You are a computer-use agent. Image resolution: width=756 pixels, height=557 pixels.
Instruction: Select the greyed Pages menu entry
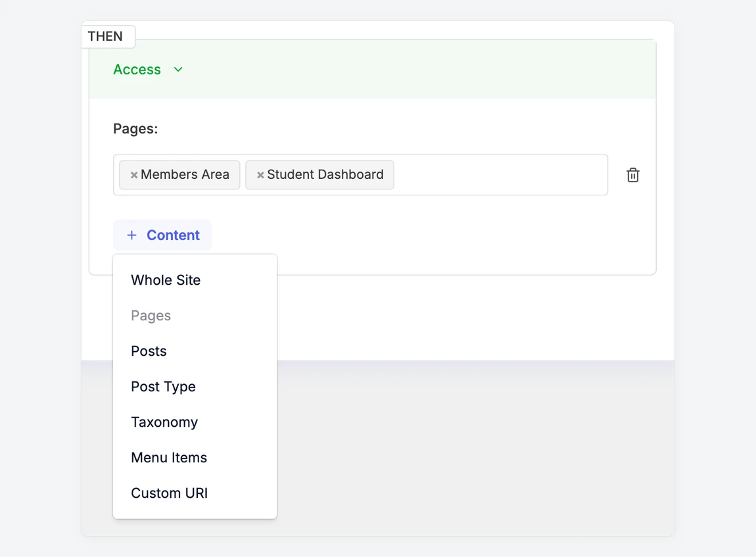tap(195, 316)
